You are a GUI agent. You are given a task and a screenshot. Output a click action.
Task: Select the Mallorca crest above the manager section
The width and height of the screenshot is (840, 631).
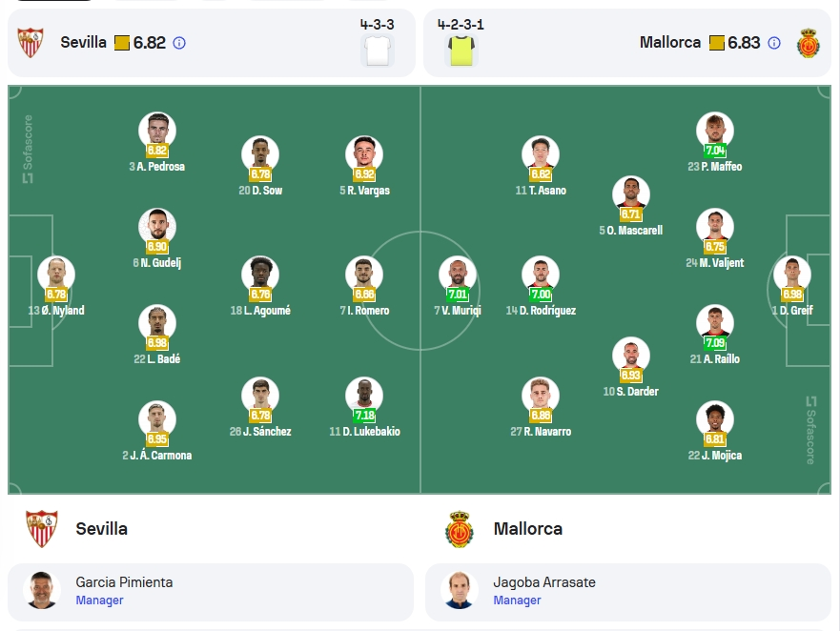pyautogui.click(x=460, y=529)
